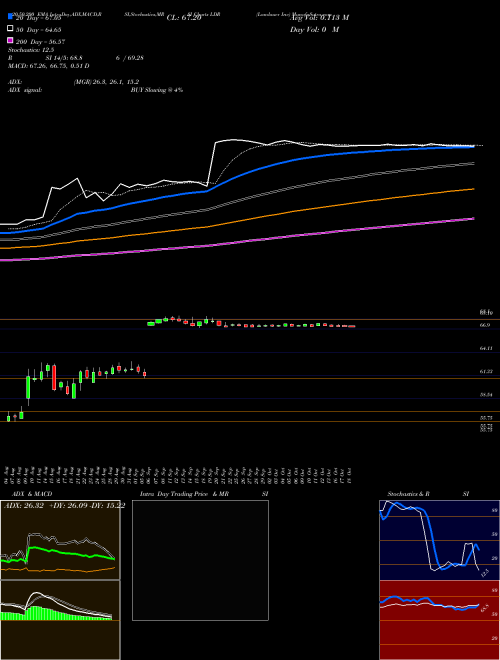Click the 'Stochastics: 12.5' reading
Viewport: 500px width, 660px height.
click(31, 50)
